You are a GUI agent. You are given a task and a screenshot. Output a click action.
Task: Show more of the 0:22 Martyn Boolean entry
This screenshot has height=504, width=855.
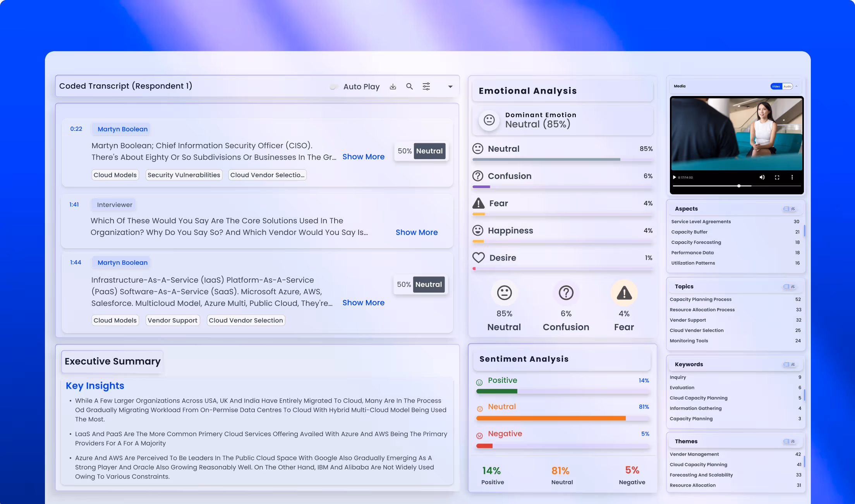click(363, 157)
